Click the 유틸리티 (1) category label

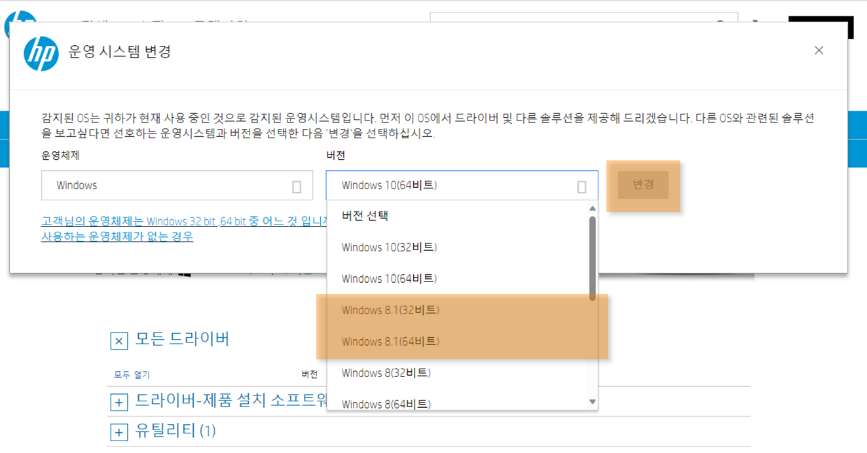click(x=175, y=431)
